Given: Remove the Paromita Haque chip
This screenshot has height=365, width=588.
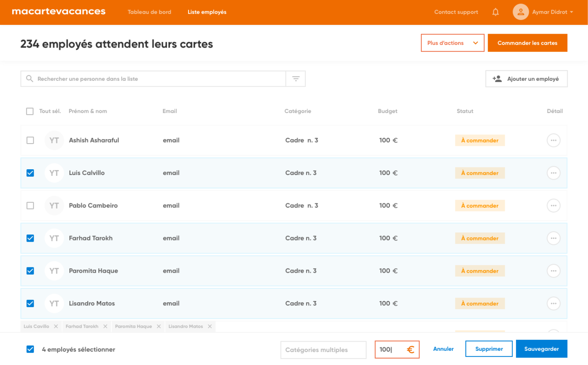Looking at the screenshot, I should coord(159,326).
